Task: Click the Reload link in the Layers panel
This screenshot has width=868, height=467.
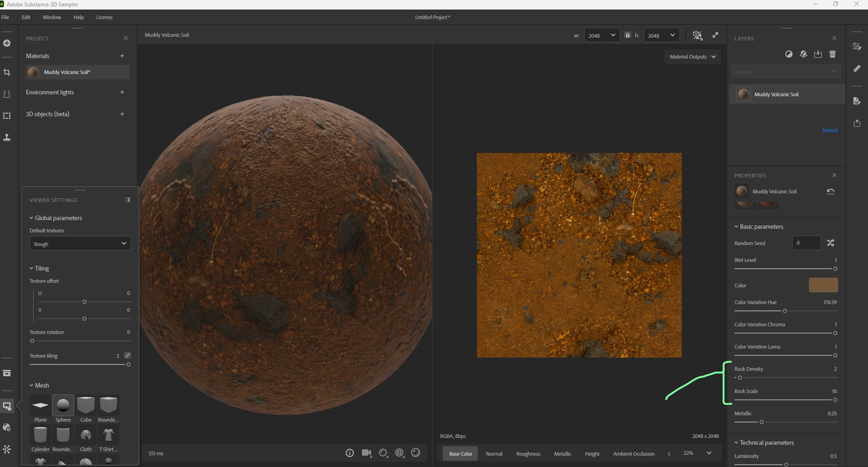Action: (x=830, y=130)
